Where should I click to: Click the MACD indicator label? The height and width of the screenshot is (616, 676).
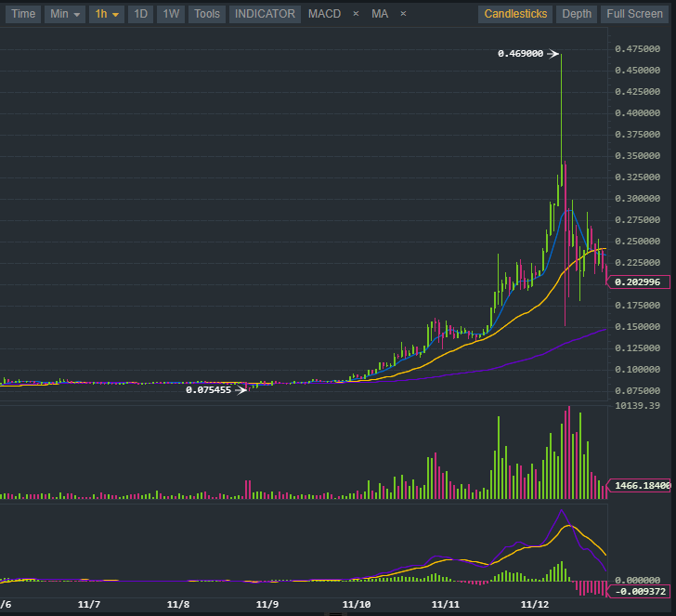[324, 14]
